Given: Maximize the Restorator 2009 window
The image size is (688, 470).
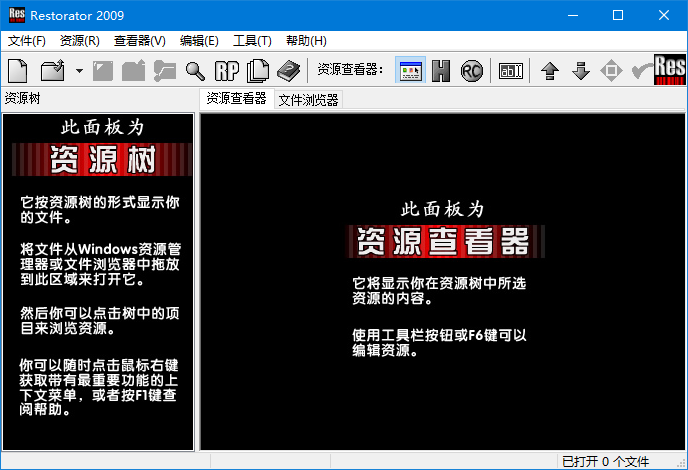Looking at the screenshot, I should coord(618,15).
